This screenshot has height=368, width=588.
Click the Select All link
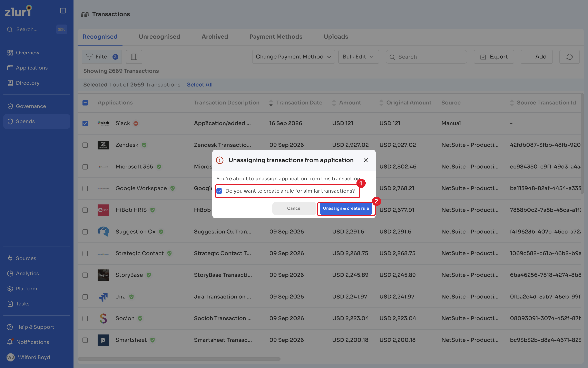point(200,85)
